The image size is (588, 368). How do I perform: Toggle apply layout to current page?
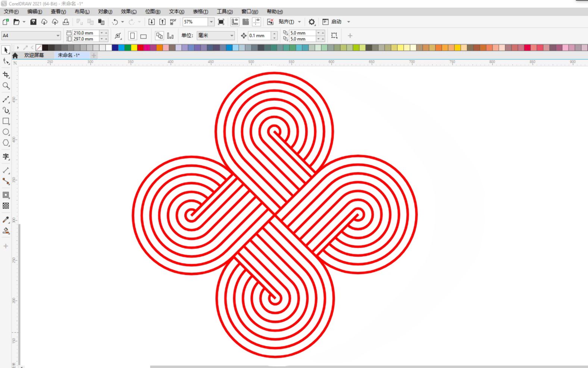[x=170, y=36]
